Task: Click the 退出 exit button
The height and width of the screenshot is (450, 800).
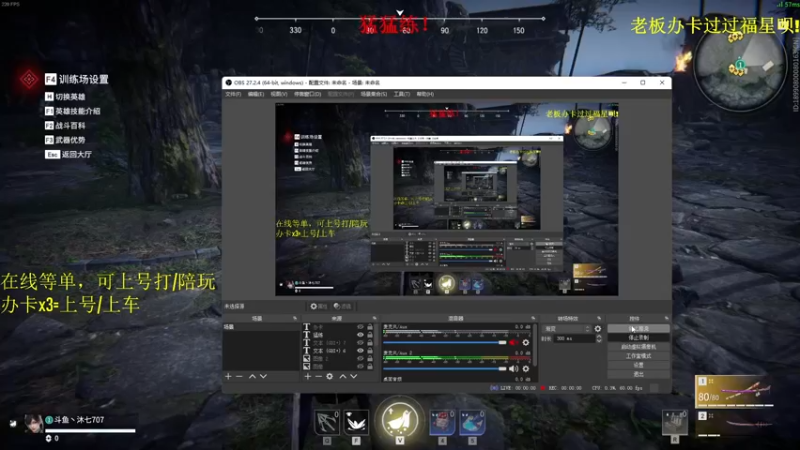Action: [638, 374]
